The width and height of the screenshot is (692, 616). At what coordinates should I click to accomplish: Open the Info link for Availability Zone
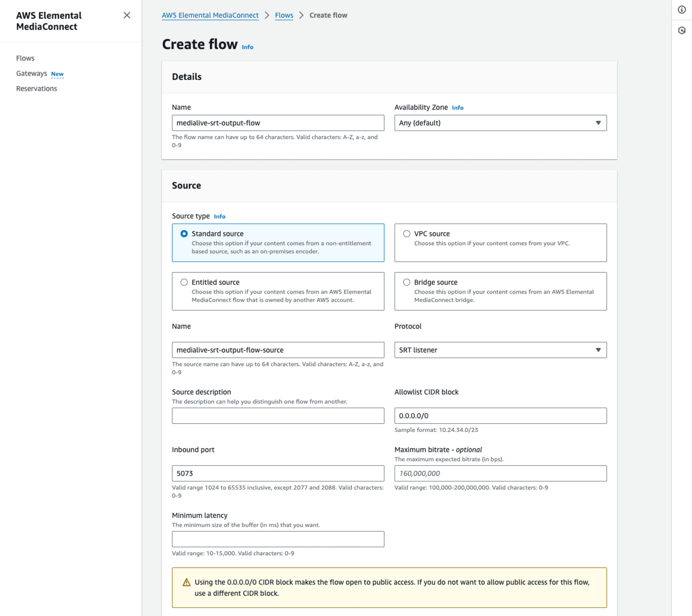457,108
